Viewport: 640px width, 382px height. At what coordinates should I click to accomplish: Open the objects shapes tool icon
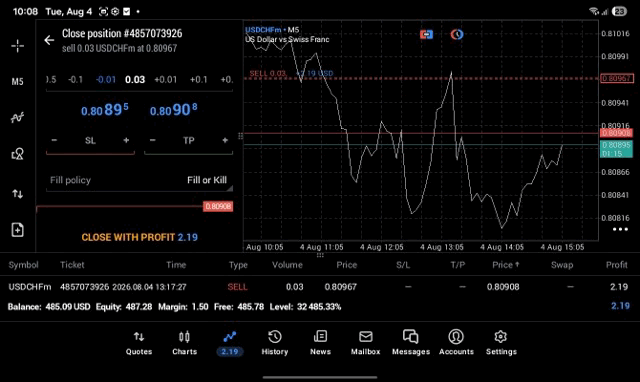click(x=18, y=154)
